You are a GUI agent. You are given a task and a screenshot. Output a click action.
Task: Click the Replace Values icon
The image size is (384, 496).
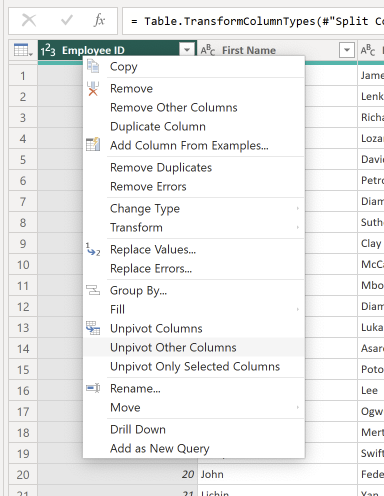(93, 249)
